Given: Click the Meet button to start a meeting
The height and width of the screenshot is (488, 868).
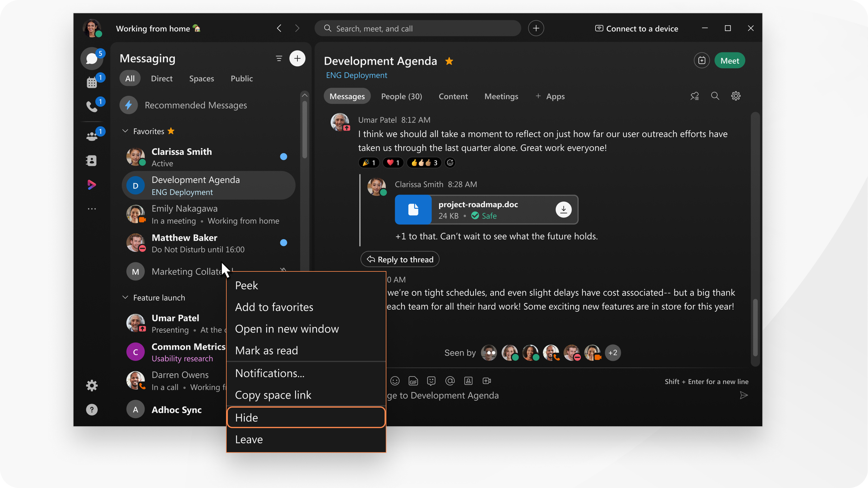Looking at the screenshot, I should tap(730, 60).
